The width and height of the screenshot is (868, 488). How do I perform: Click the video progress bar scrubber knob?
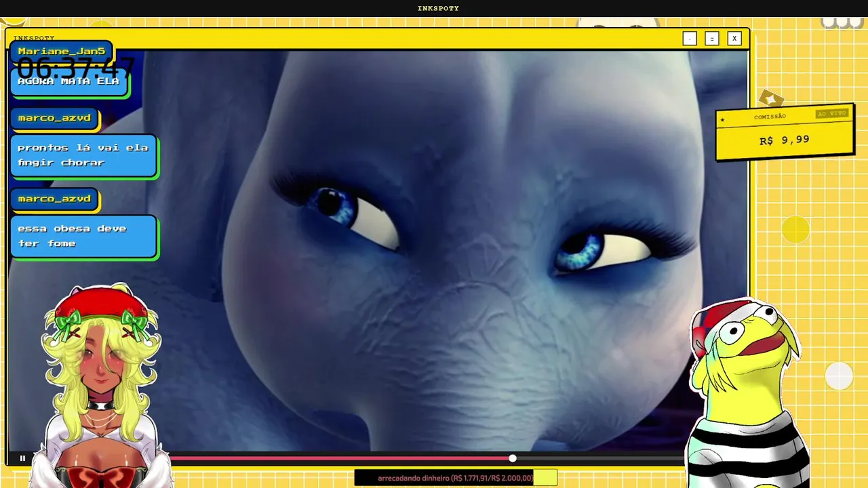[513, 459]
